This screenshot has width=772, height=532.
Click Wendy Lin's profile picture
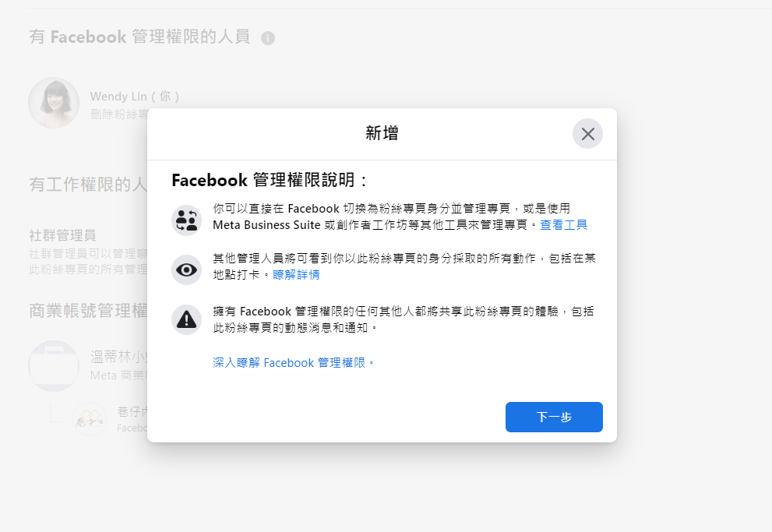(x=54, y=103)
